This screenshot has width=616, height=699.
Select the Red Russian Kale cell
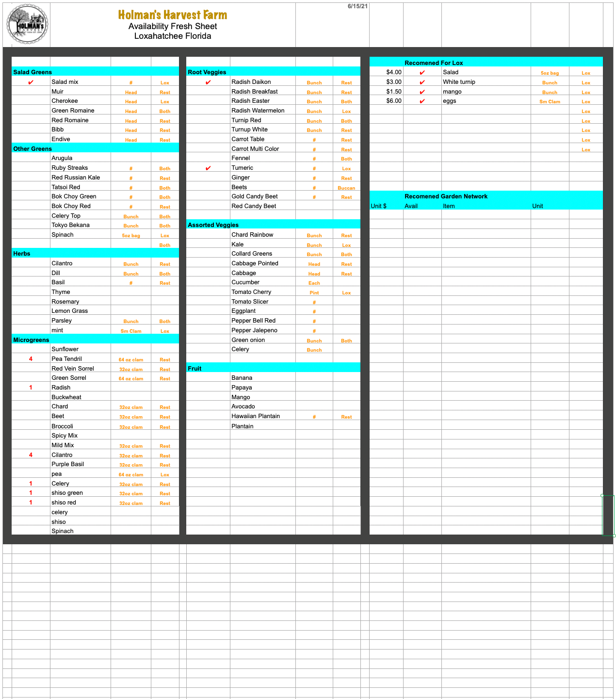(x=76, y=178)
